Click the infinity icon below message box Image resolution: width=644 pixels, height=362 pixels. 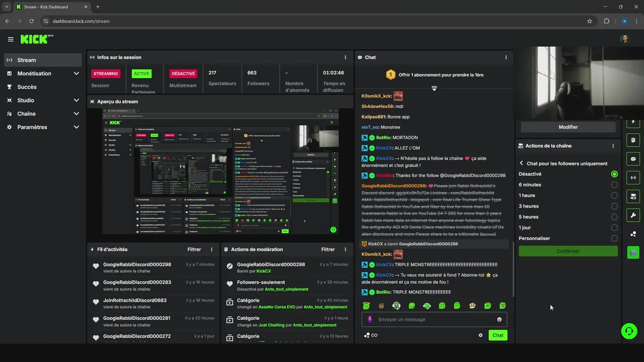[x=374, y=335]
